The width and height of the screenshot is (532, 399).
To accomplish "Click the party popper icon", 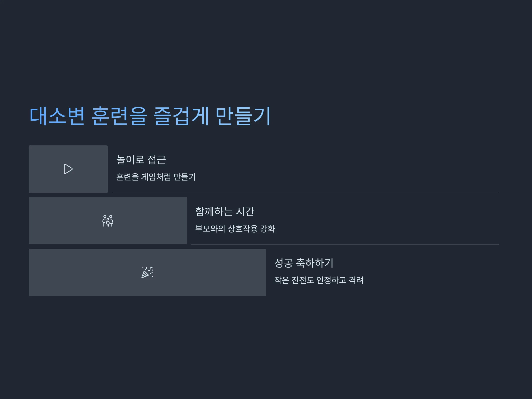I will pyautogui.click(x=147, y=272).
